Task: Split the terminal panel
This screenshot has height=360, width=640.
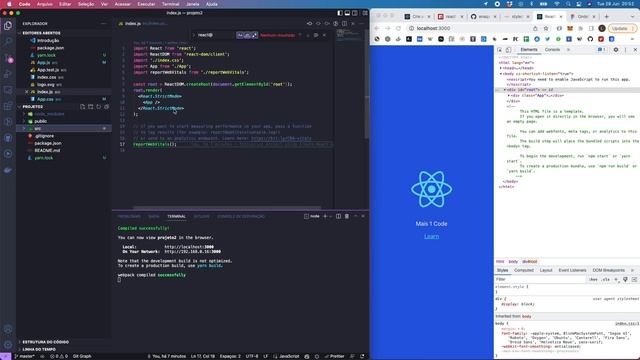Action: point(338,216)
